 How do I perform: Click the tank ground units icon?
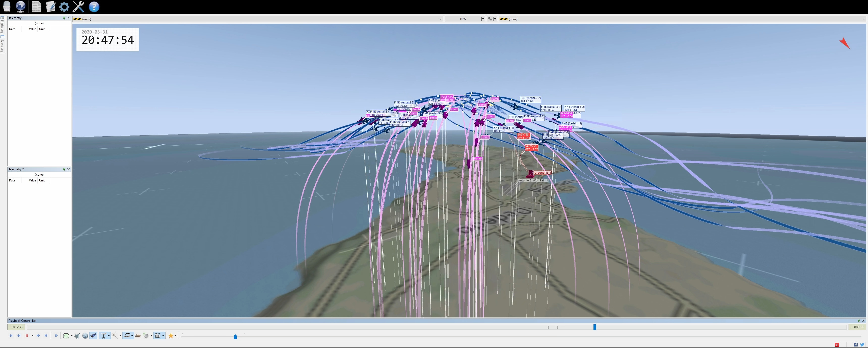[138, 336]
